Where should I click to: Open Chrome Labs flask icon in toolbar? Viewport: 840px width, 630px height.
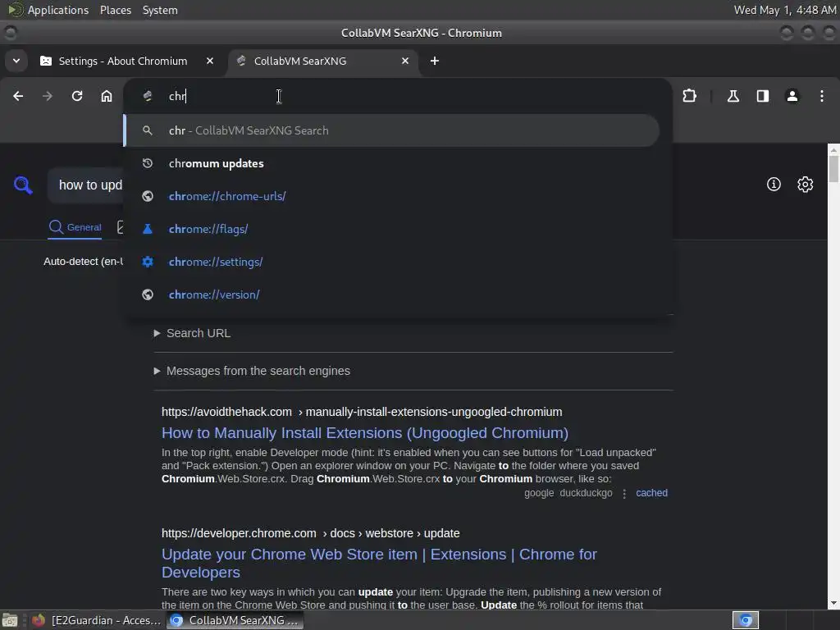(x=733, y=96)
